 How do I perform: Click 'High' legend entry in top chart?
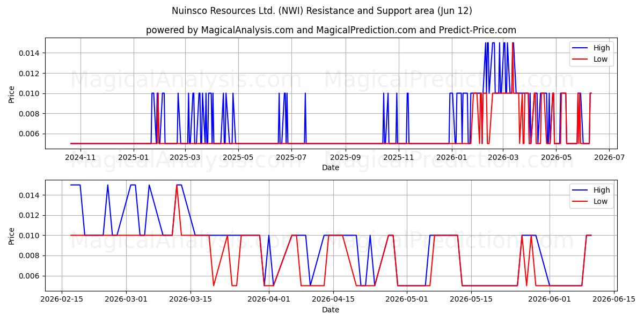pos(602,48)
